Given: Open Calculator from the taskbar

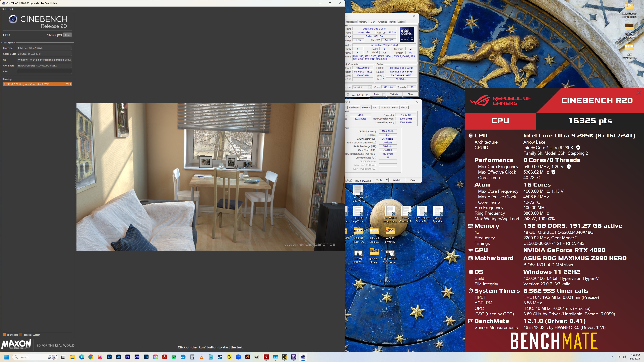Looking at the screenshot, I should coord(192,357).
